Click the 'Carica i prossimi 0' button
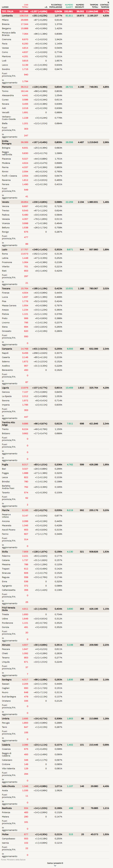This screenshot has height=868, width=113. 55,863
